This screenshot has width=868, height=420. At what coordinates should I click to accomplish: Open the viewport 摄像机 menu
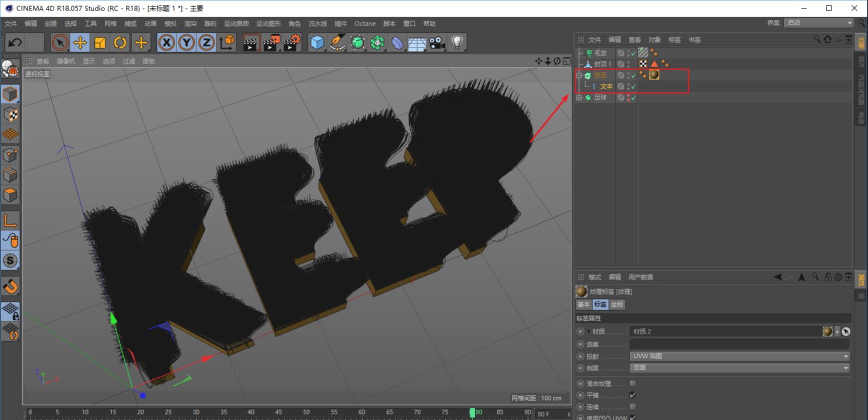pos(65,61)
